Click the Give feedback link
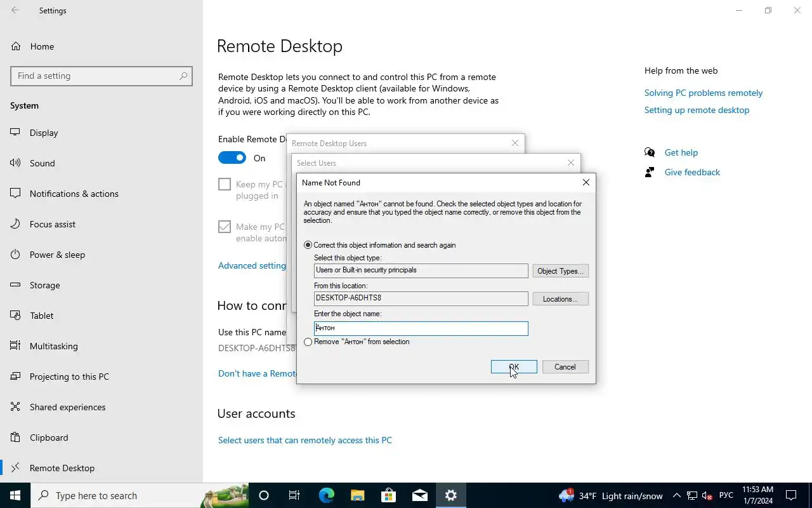This screenshot has width=812, height=508. point(692,172)
